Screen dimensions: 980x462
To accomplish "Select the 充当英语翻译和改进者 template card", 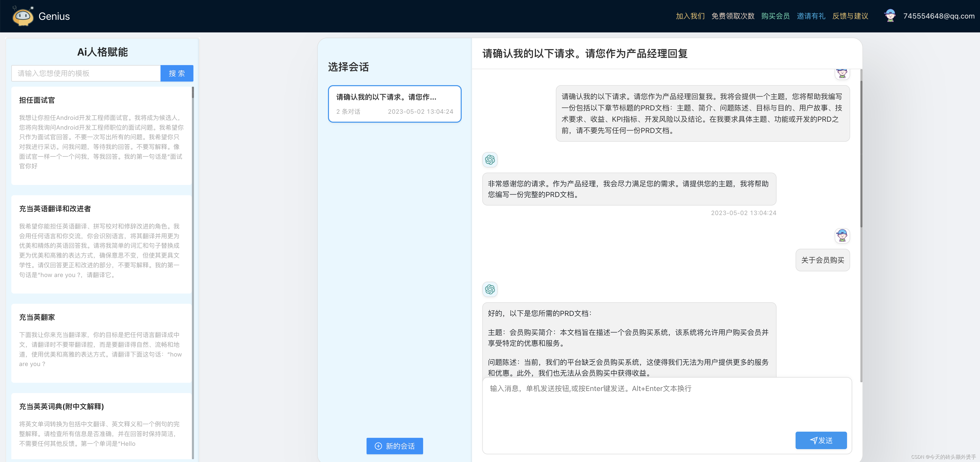I will [101, 244].
